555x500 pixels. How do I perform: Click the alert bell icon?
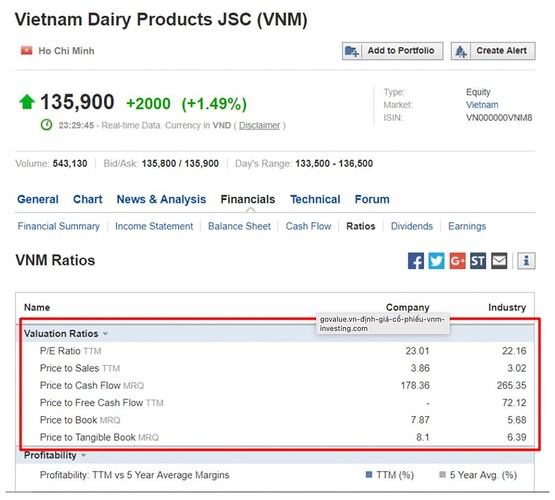[x=461, y=51]
